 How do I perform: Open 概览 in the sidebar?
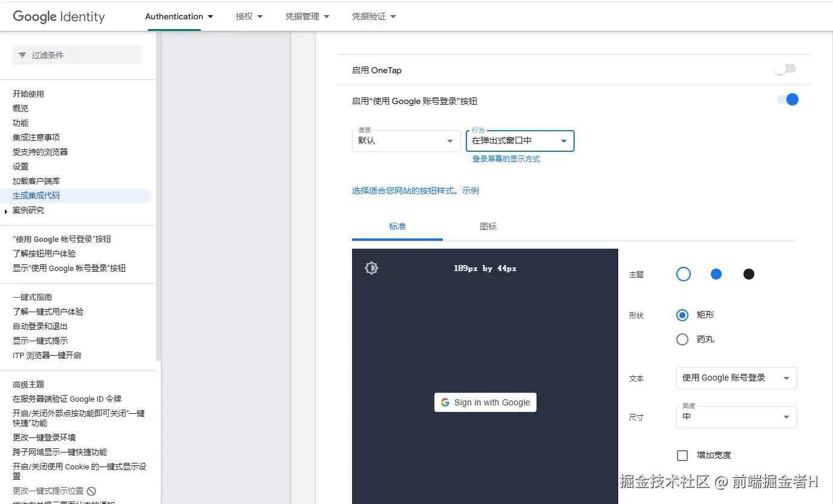(x=21, y=108)
